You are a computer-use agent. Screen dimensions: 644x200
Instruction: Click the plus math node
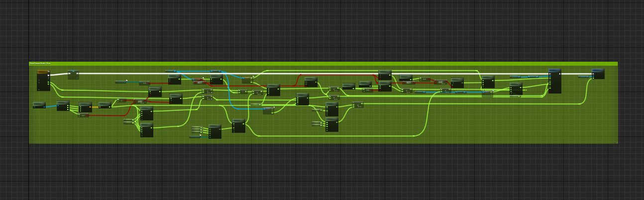click(358, 104)
